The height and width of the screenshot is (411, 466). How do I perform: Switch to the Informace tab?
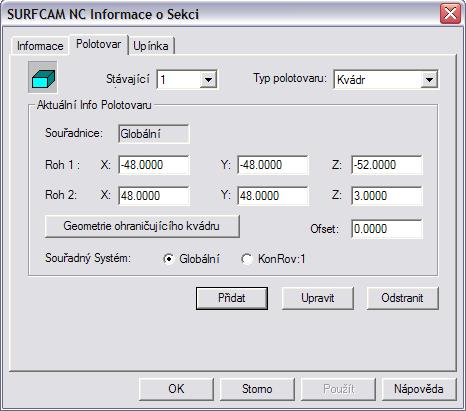click(40, 46)
